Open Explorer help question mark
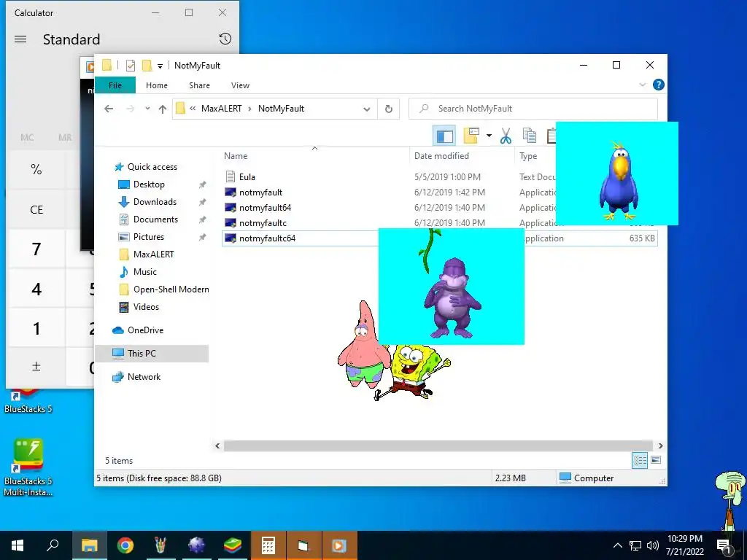Screen dimensions: 747x560 659,85
